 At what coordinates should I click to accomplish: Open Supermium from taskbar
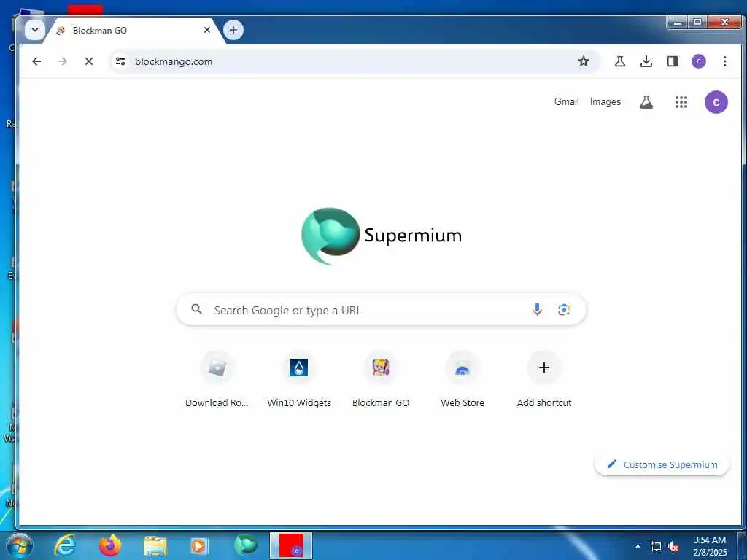point(246,545)
